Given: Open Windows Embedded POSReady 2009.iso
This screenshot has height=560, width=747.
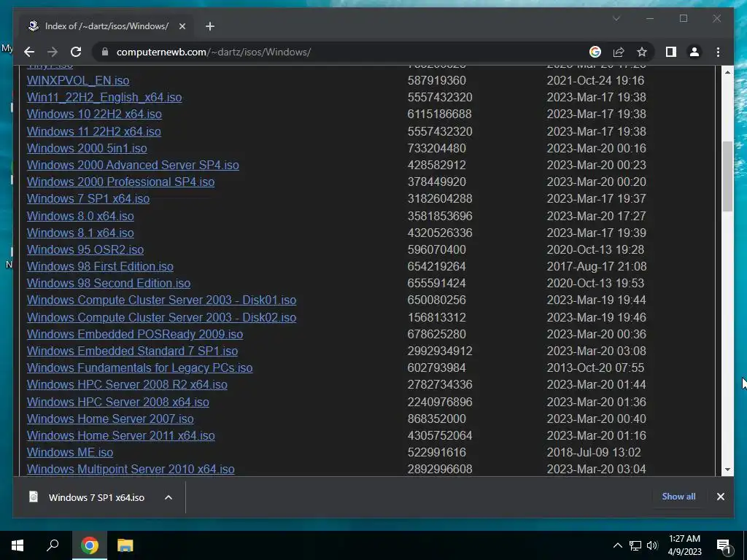Looking at the screenshot, I should (x=135, y=334).
